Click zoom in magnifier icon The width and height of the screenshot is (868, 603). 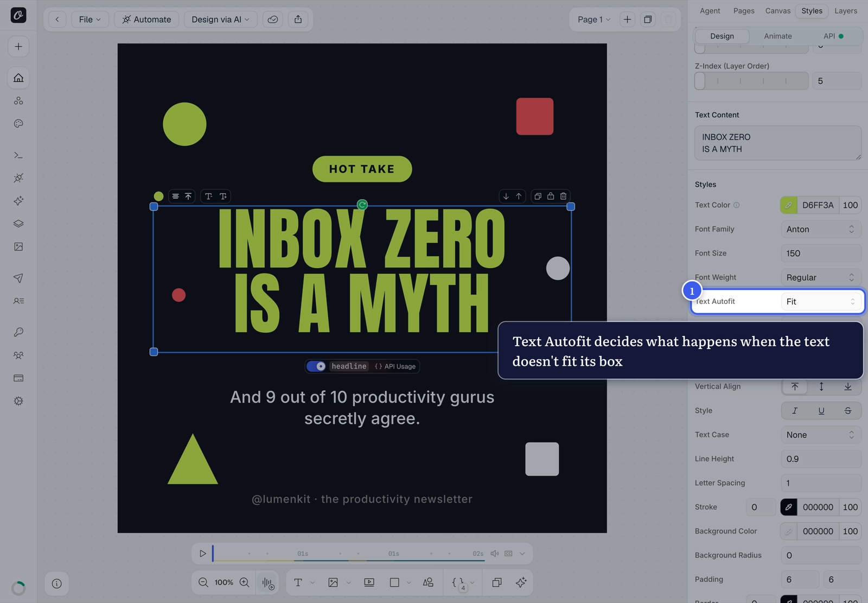[x=245, y=582]
